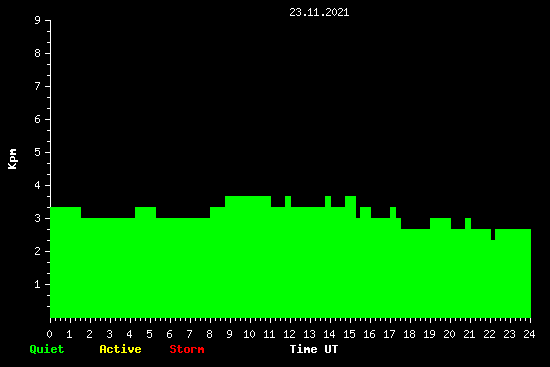Click the value 7 on Kp axis

tap(38, 86)
